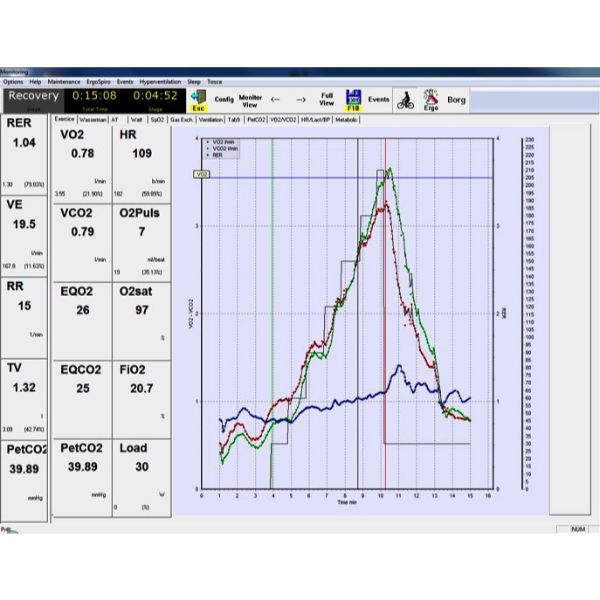The width and height of the screenshot is (600, 600).
Task: Select the Exercise tab
Action: click(64, 119)
